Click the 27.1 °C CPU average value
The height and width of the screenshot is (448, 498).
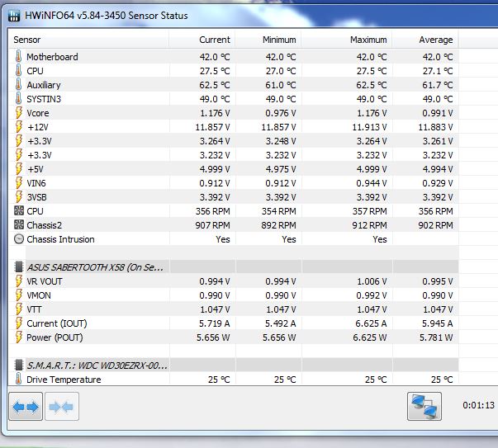pos(438,71)
